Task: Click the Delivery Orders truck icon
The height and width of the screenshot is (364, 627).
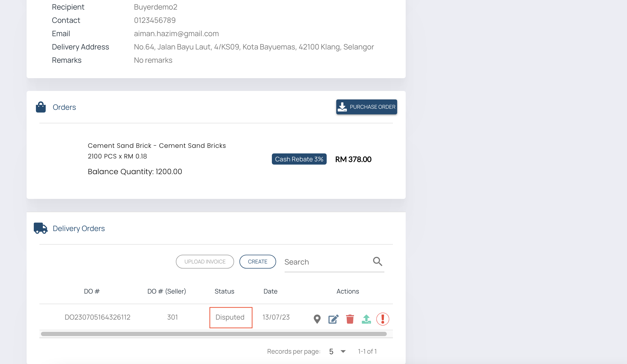Action: [40, 228]
